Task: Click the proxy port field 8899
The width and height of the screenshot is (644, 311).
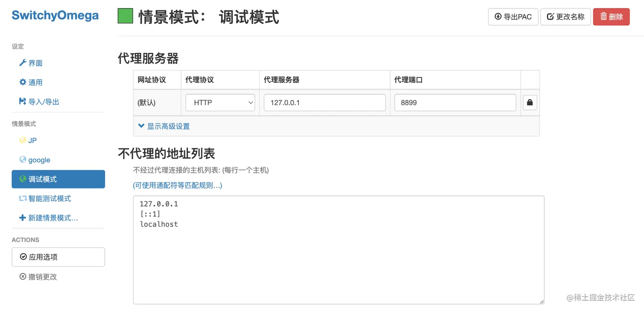Action: (x=455, y=103)
